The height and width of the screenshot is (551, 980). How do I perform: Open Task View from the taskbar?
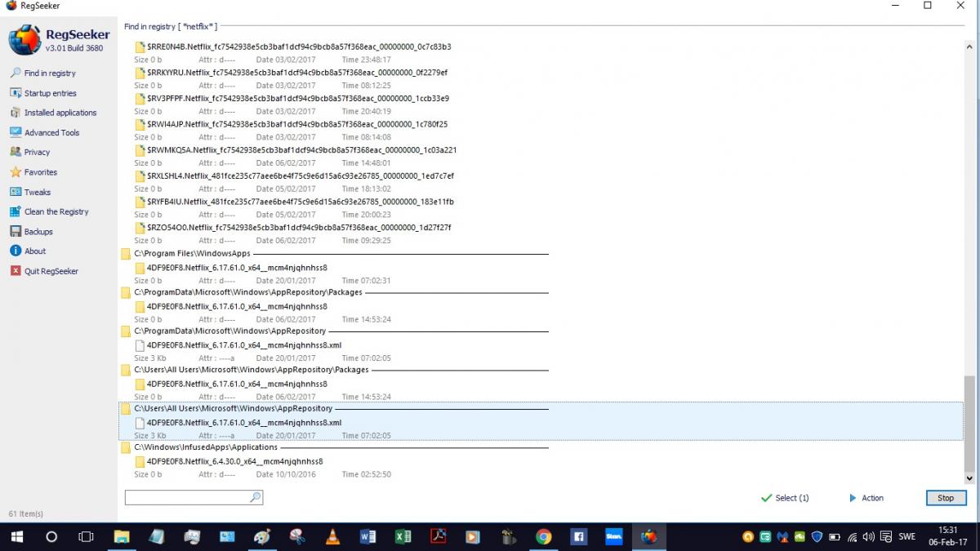pos(85,537)
